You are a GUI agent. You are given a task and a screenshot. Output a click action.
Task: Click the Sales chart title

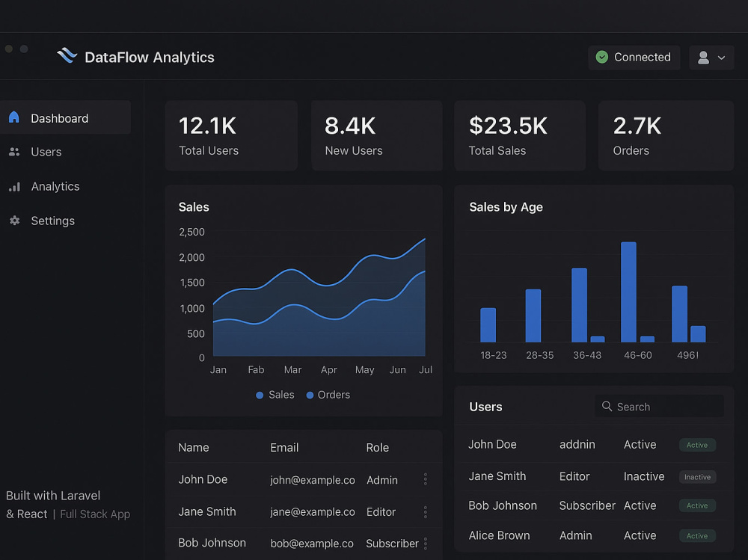(x=194, y=207)
